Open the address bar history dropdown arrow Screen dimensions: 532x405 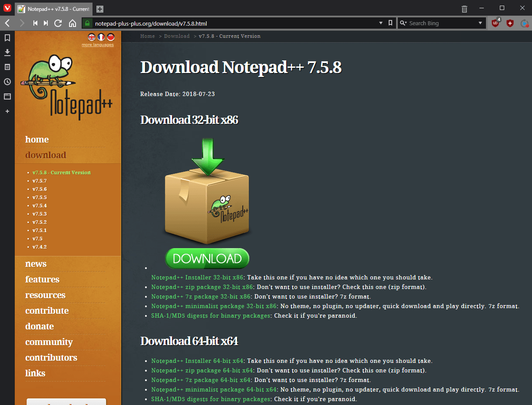point(381,23)
